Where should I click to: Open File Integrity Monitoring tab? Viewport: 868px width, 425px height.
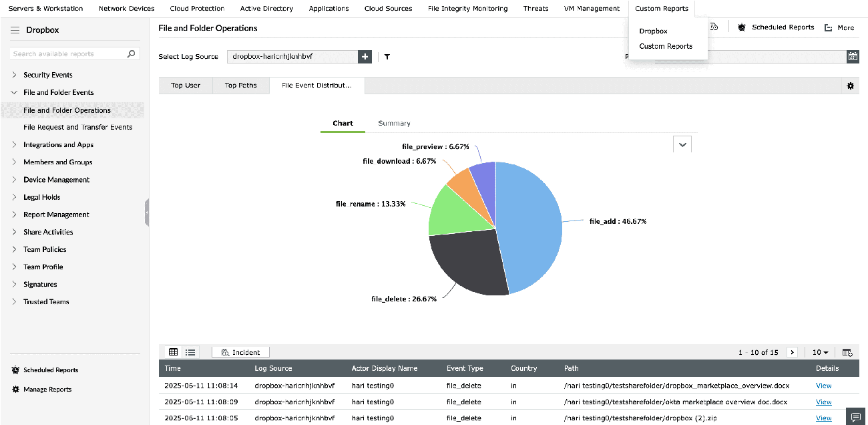pyautogui.click(x=467, y=9)
